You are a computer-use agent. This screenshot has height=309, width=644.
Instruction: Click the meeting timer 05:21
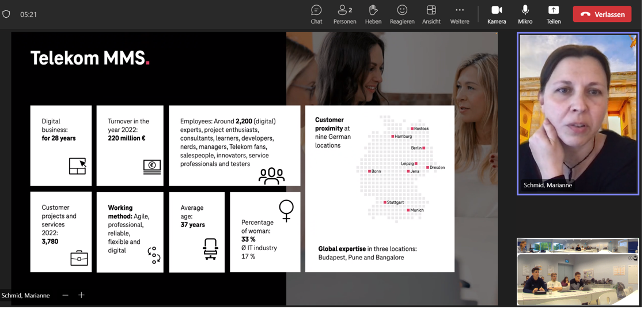tap(29, 14)
